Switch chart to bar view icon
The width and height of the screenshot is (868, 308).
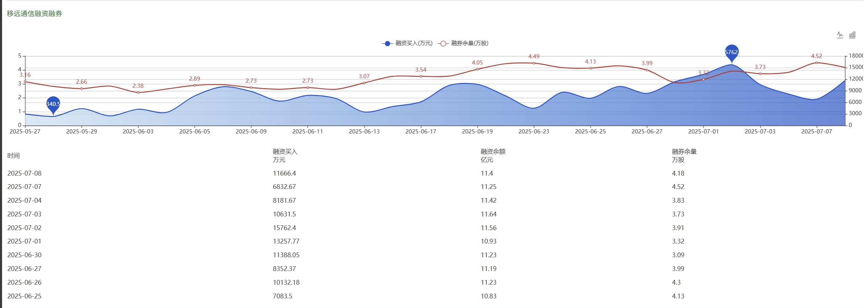tap(852, 35)
